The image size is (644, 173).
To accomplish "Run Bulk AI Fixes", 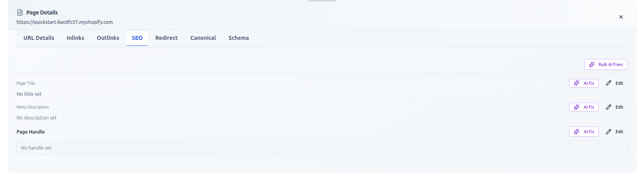I will coord(606,64).
